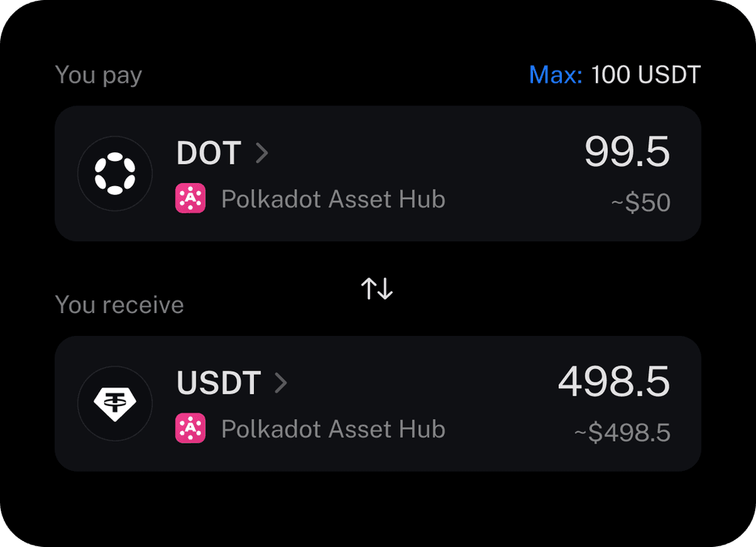This screenshot has height=547, width=756.
Task: Click the ~$498.5 fiat value
Action: 622,433
